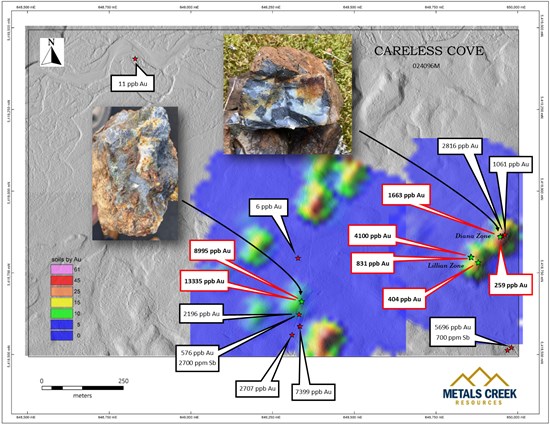This screenshot has height=425, width=550.
Task: Open the left rock sample photo
Action: click(x=135, y=173)
